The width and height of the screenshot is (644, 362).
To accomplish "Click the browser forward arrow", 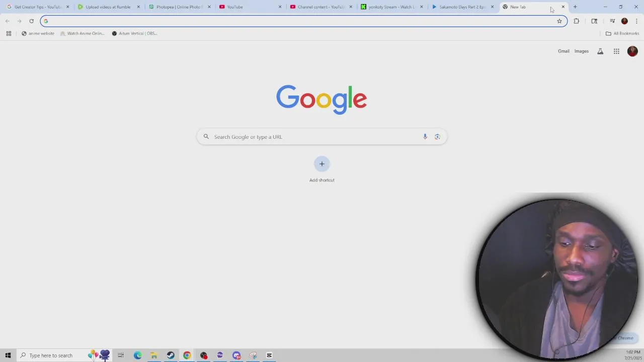I will point(19,21).
